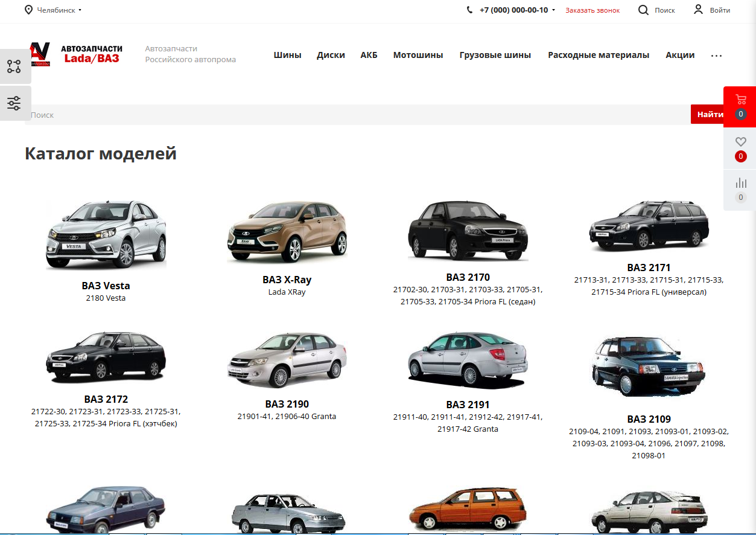Click the ВАЗ 2191 Granta image
This screenshot has width=756, height=535.
click(x=468, y=360)
